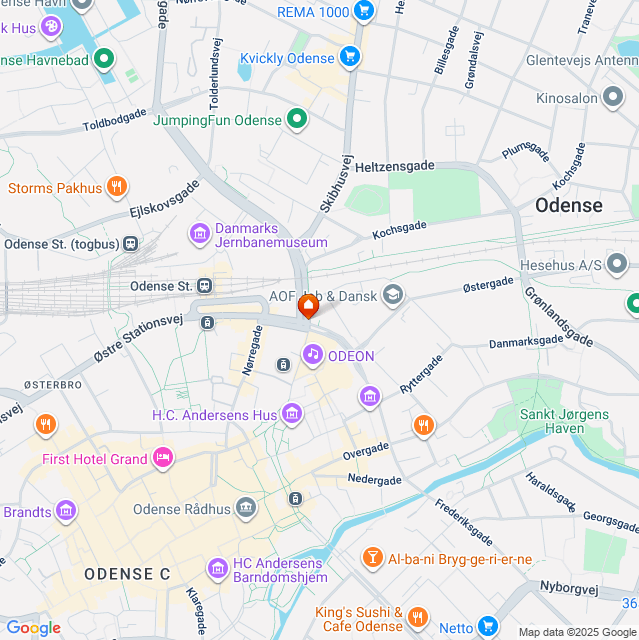Open the JumpingFun Odense green pin
Viewport: 639px width, 640px height.
297,119
